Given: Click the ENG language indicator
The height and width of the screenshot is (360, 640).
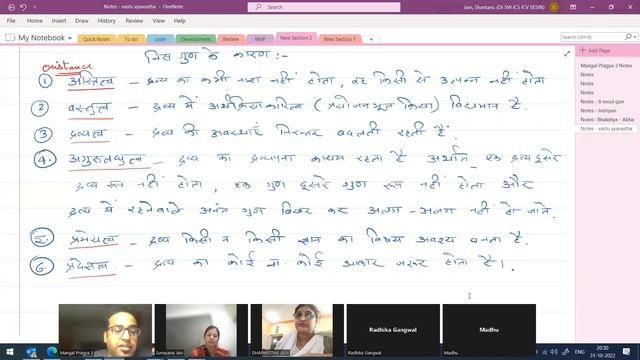Looking at the screenshot, I should (x=580, y=351).
